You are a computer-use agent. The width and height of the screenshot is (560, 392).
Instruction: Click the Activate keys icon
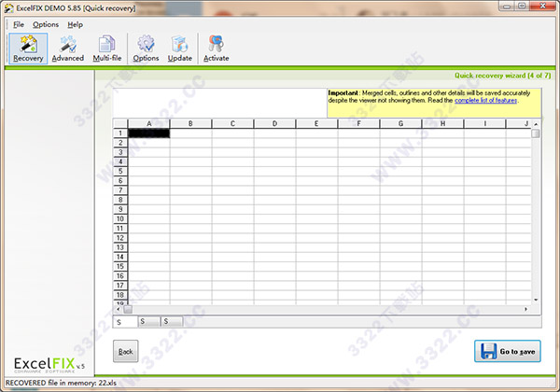217,49
